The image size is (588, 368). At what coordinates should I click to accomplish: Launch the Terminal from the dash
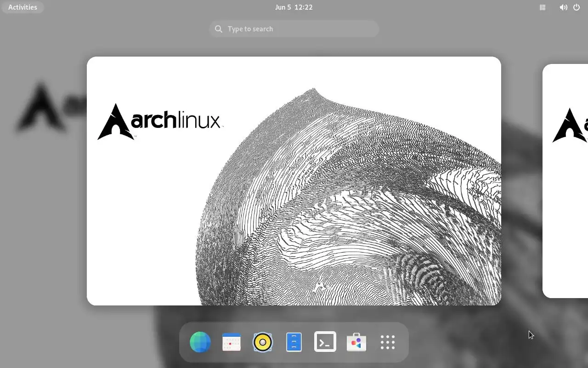325,342
